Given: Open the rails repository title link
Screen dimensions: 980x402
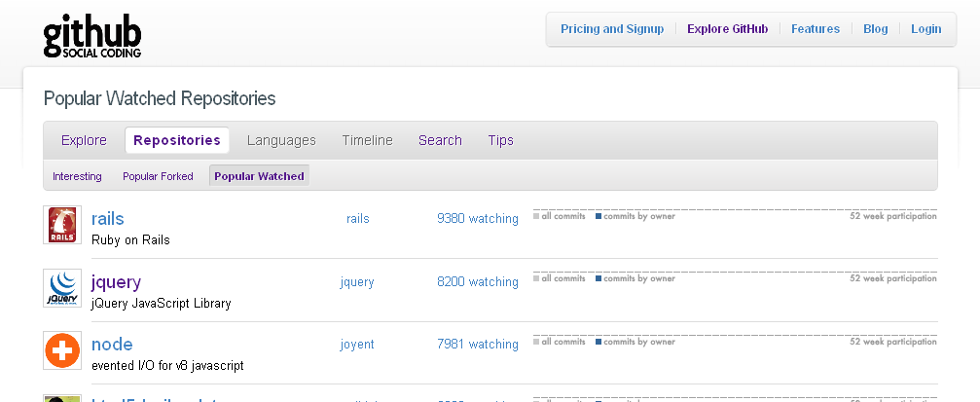Looking at the screenshot, I should tap(107, 218).
